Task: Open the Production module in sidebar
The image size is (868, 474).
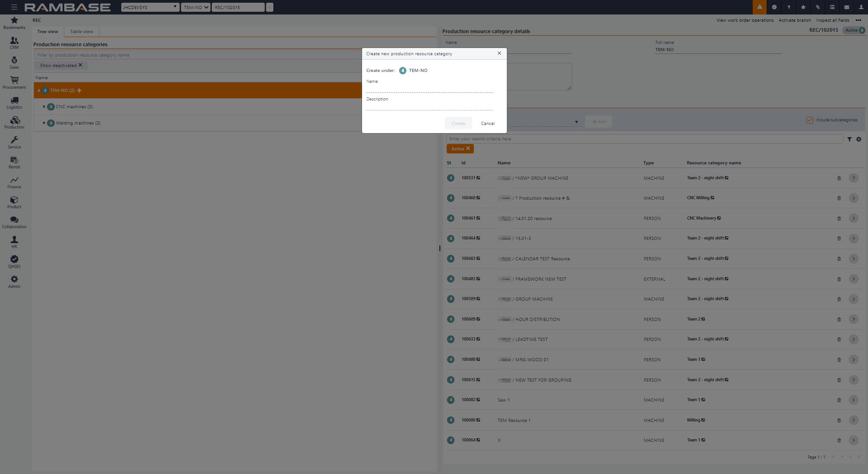Action: click(x=14, y=122)
